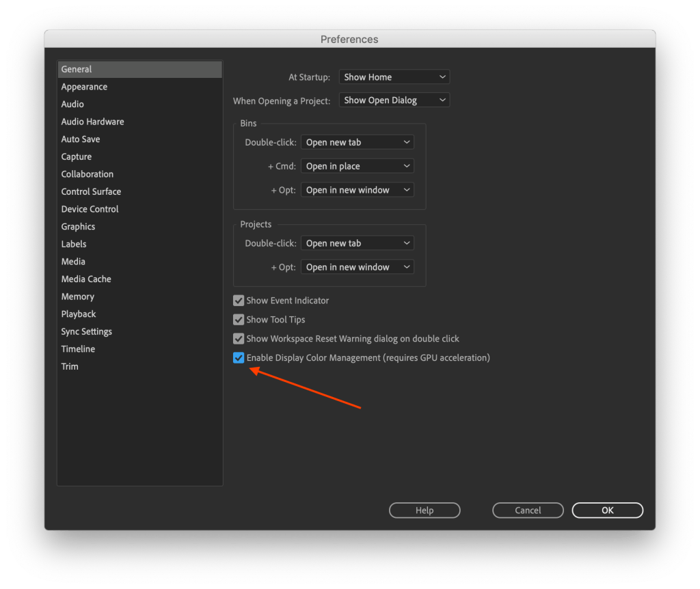Open the At Startup dropdown
The height and width of the screenshot is (589, 700).
tap(394, 77)
